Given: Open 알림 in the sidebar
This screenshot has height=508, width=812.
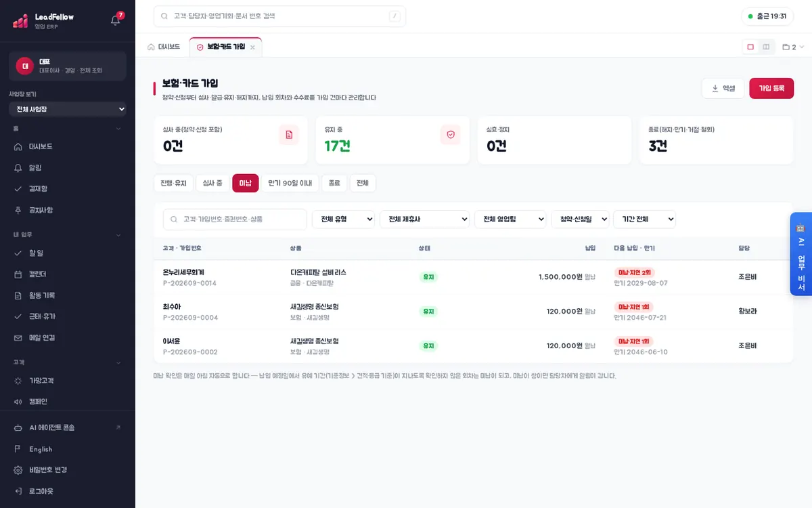Looking at the screenshot, I should 68,167.
